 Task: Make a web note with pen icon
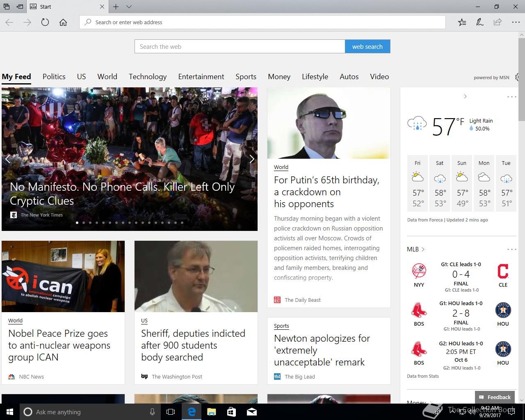click(x=479, y=22)
